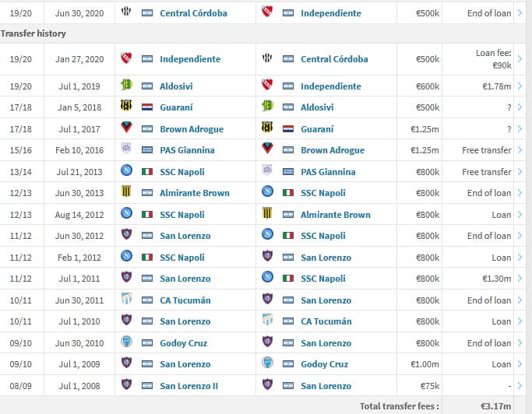Click the €1.30m fee for the Napoli transfer
The height and width of the screenshot is (414, 532).
click(497, 278)
